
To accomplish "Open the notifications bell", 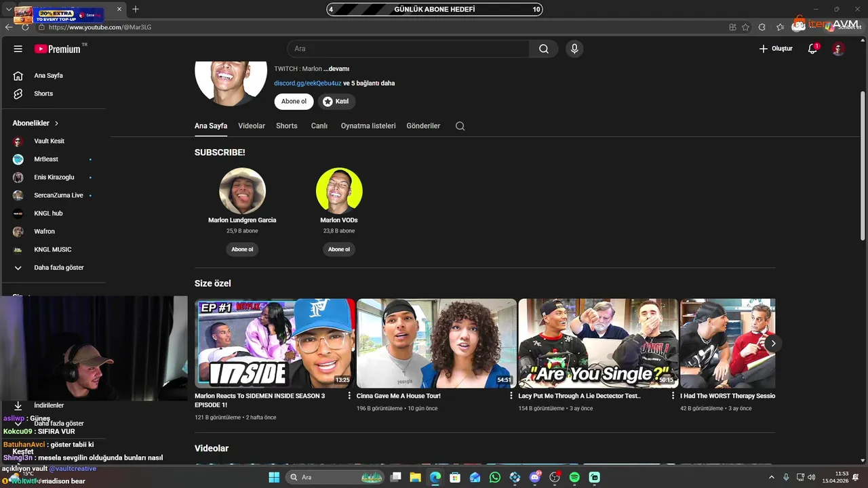I will (x=812, y=49).
